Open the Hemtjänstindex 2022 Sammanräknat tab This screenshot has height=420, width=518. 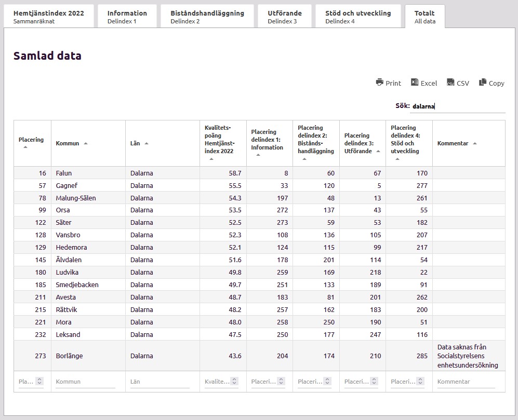48,17
